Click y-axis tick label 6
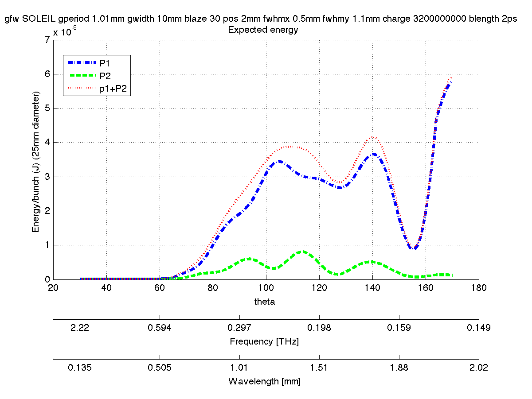The image size is (532, 399). click(x=47, y=74)
